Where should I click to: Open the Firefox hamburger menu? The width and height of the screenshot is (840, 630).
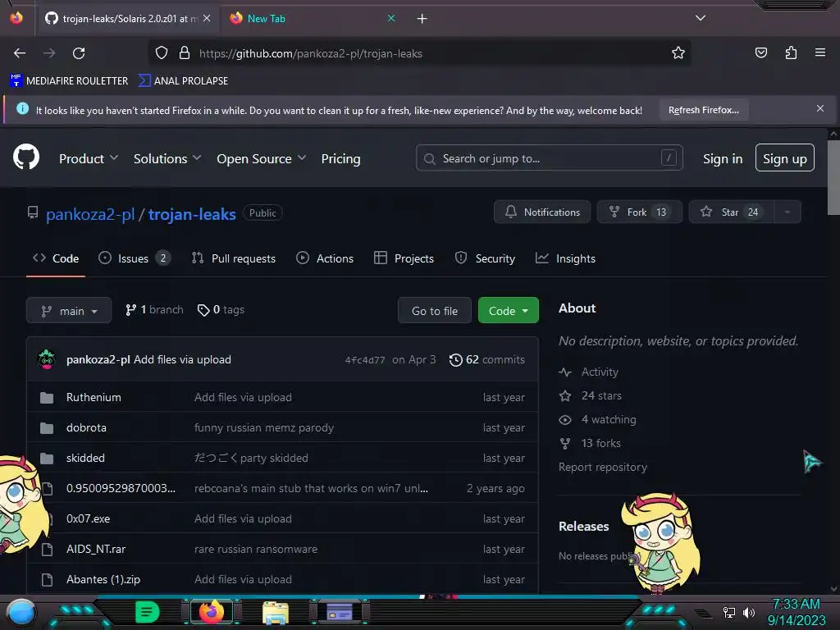(x=819, y=52)
